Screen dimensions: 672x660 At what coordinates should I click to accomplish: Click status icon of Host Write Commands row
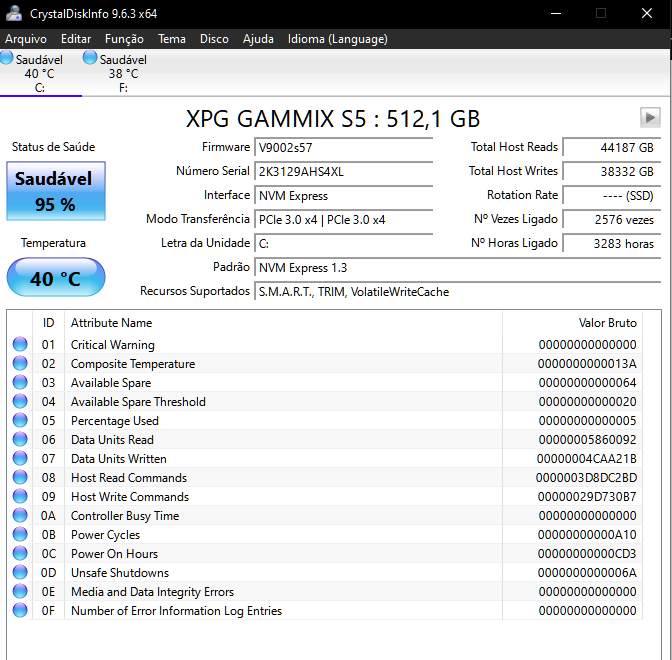(x=20, y=496)
